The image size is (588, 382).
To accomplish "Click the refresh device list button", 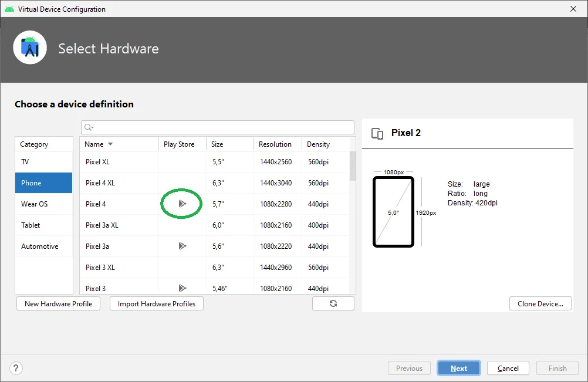I will coord(333,303).
